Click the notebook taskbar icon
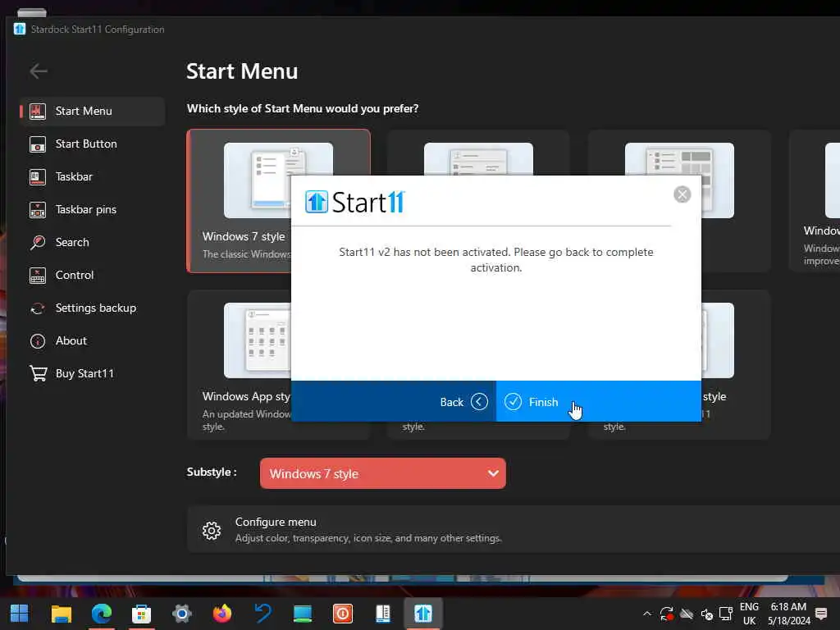 pyautogui.click(x=383, y=614)
